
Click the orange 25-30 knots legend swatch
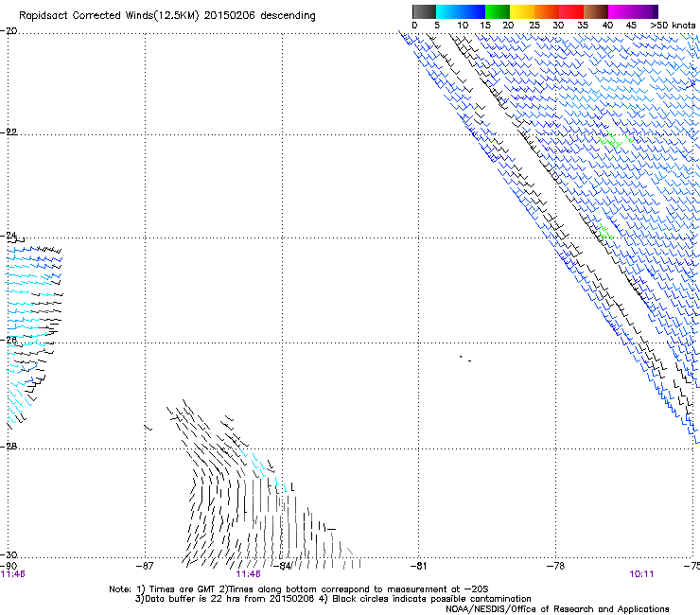547,11
